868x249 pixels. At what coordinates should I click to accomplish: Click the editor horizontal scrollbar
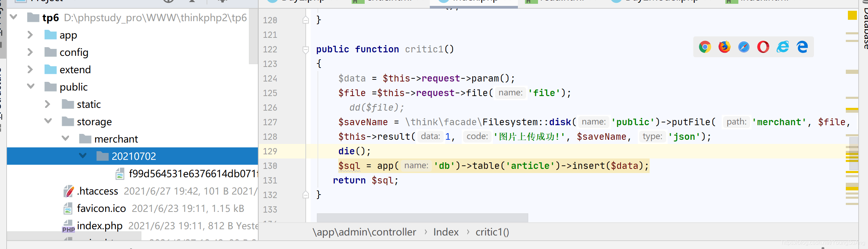(422, 218)
